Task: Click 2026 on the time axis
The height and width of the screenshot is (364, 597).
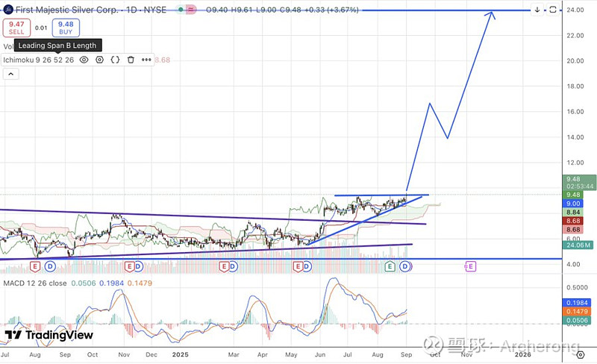Action: click(523, 354)
